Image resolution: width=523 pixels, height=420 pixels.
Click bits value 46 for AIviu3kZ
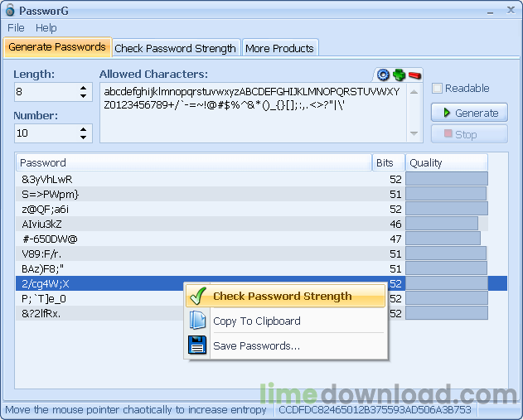tap(395, 224)
